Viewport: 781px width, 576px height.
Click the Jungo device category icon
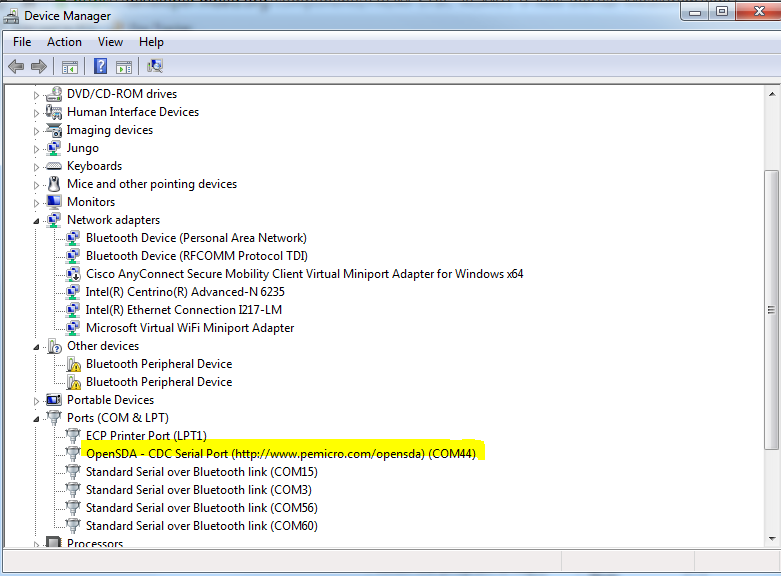click(54, 148)
